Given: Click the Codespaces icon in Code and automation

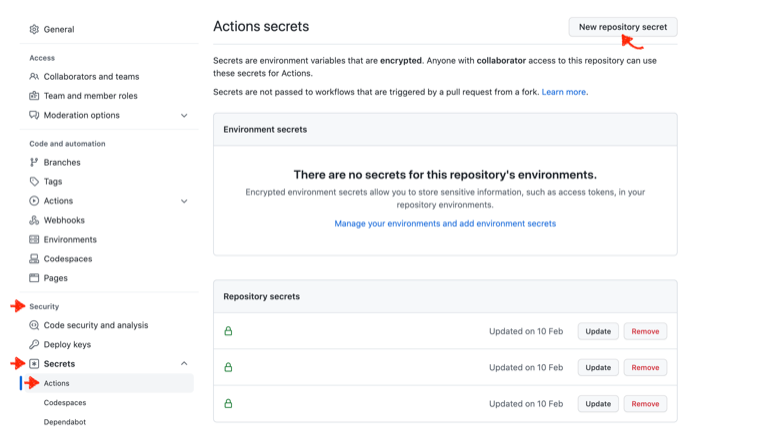Looking at the screenshot, I should pyautogui.click(x=34, y=259).
